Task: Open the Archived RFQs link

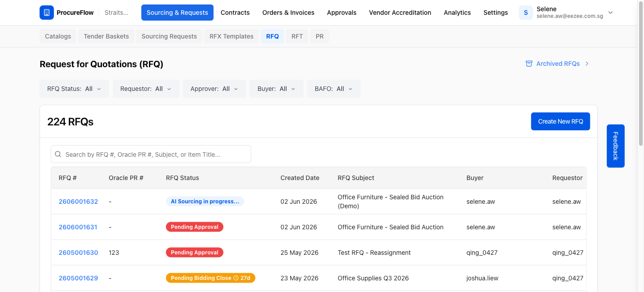Action: pos(558,64)
